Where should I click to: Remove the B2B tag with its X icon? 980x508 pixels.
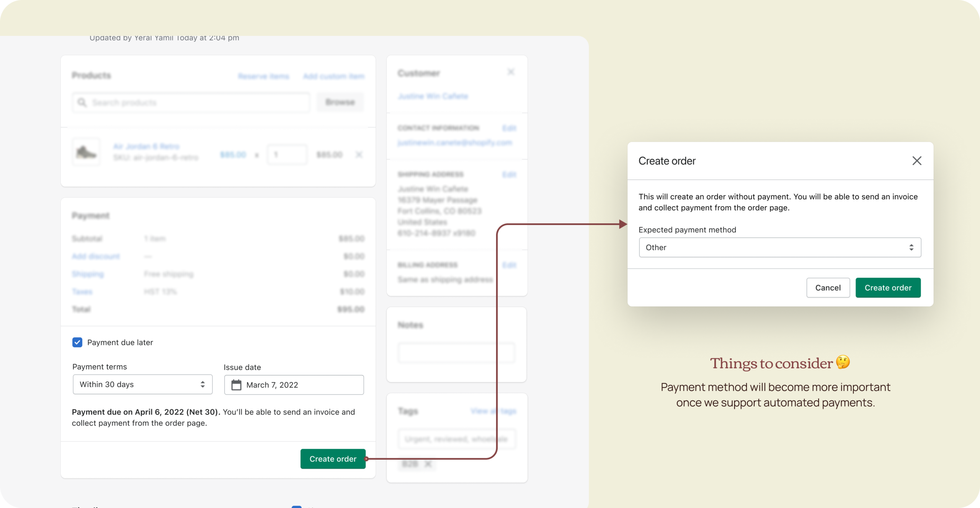[428, 464]
